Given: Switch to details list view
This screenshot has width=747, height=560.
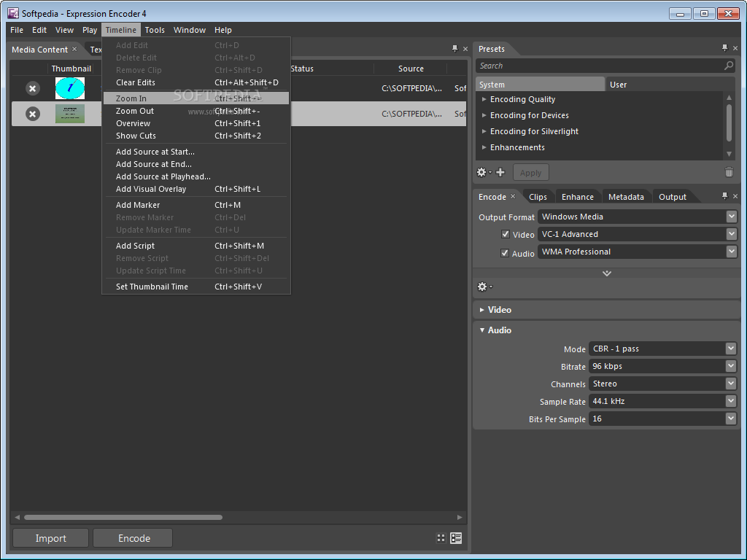Looking at the screenshot, I should (x=456, y=538).
